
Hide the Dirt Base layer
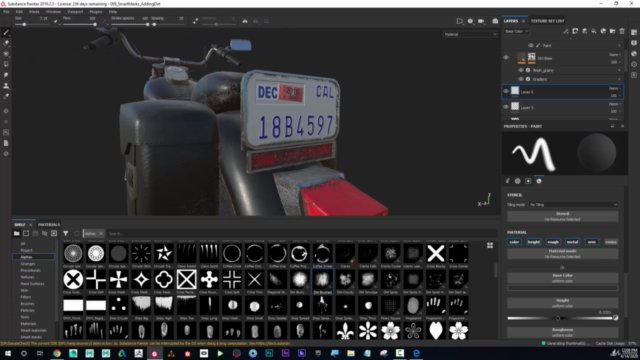[506, 58]
